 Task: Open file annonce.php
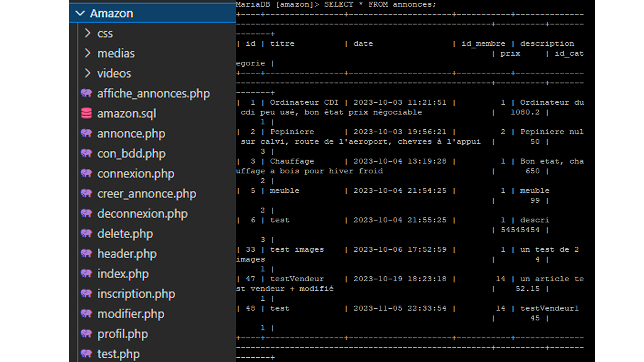131,134
